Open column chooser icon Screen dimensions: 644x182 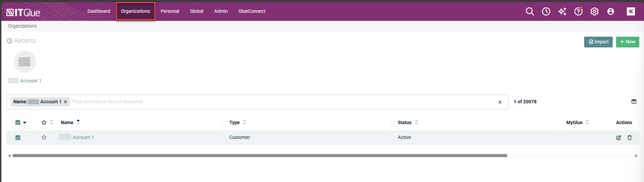pyautogui.click(x=634, y=102)
